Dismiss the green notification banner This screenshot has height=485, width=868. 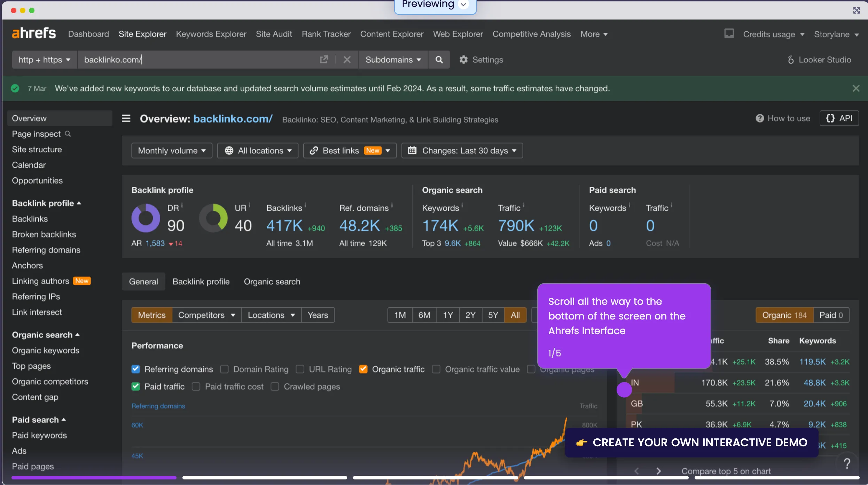pos(856,88)
